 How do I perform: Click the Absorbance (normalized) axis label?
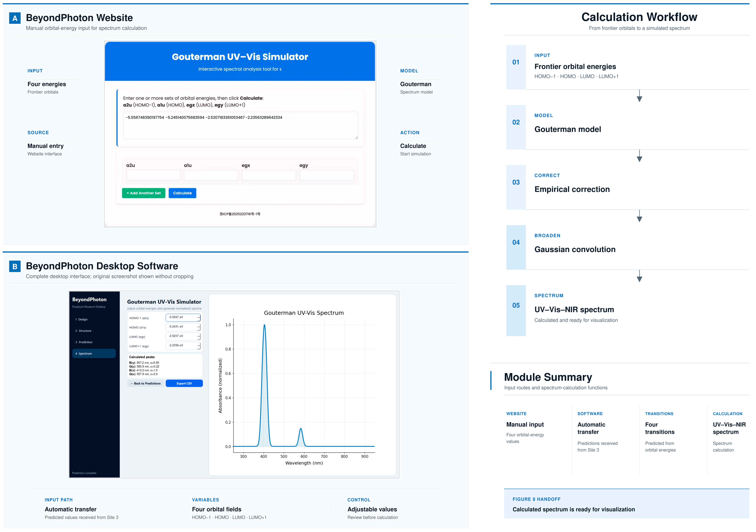[220, 386]
